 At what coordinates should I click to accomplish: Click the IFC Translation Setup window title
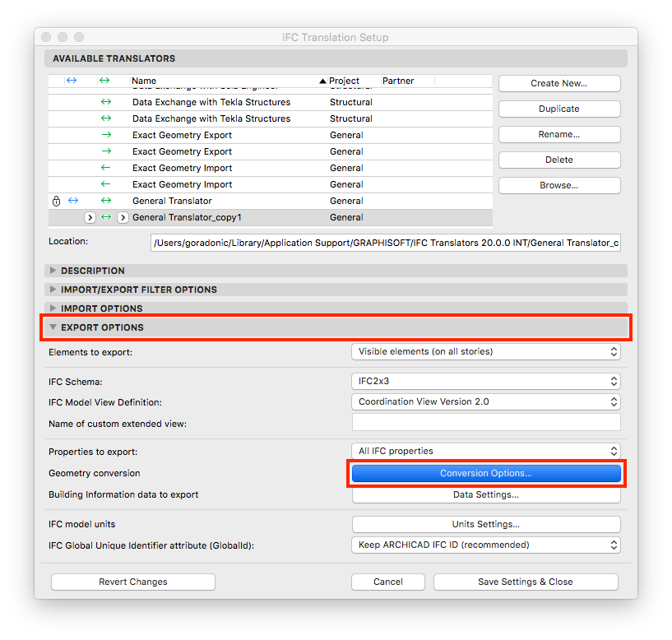[336, 37]
